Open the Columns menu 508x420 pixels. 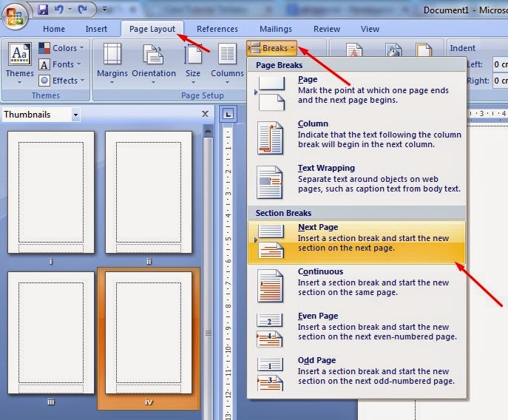point(227,63)
